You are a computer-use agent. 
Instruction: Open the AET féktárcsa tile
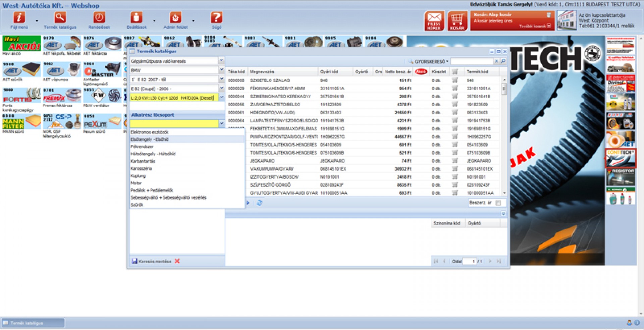point(102,46)
